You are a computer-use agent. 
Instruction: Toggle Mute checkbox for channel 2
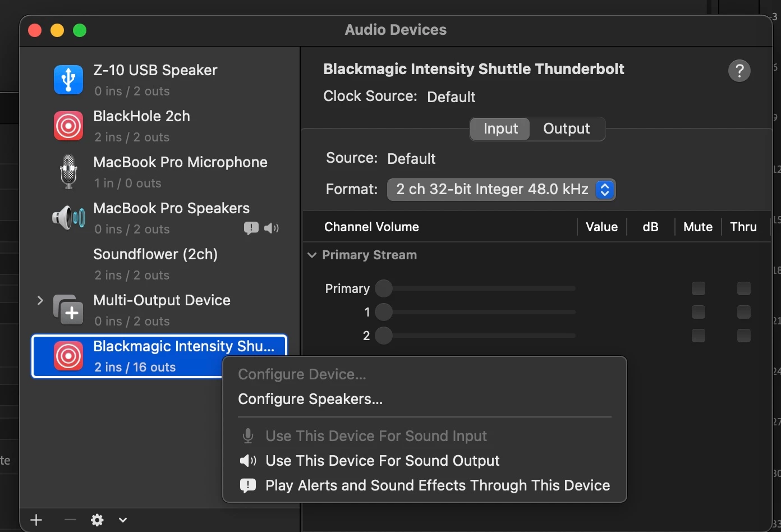coord(699,336)
